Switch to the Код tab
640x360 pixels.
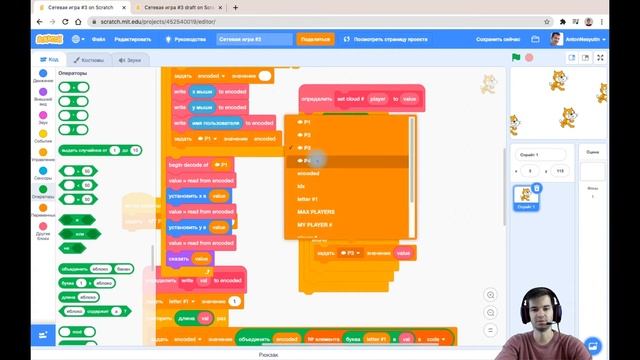[x=49, y=60]
